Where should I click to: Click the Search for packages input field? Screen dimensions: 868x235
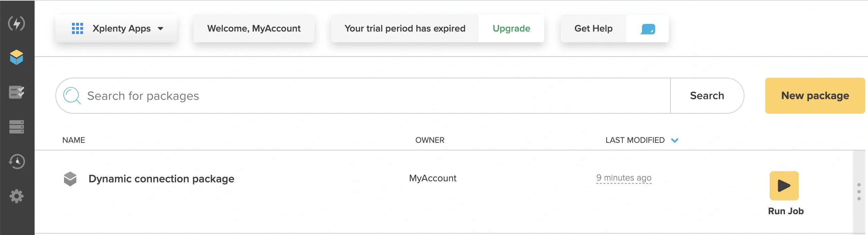point(363,96)
